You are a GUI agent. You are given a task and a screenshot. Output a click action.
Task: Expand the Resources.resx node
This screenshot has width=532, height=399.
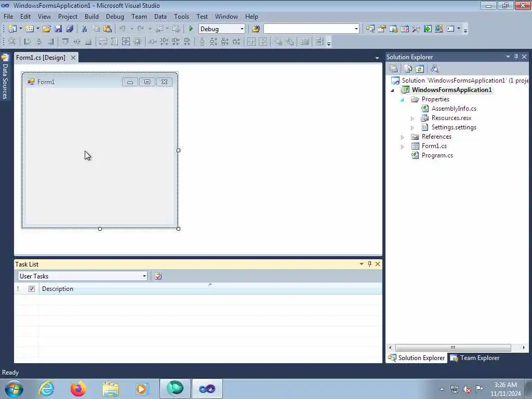tap(412, 118)
